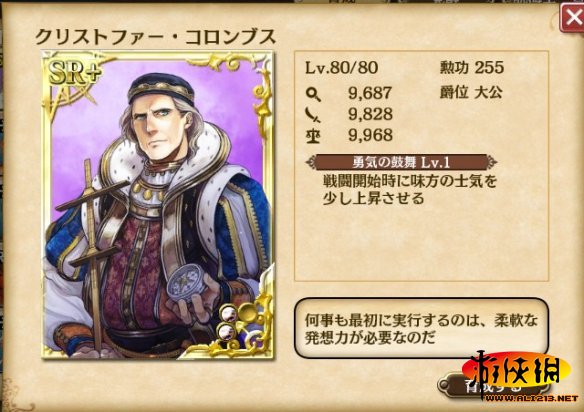Click the compass in the character's hand
Screen dimensions: 584x412
pos(186,283)
